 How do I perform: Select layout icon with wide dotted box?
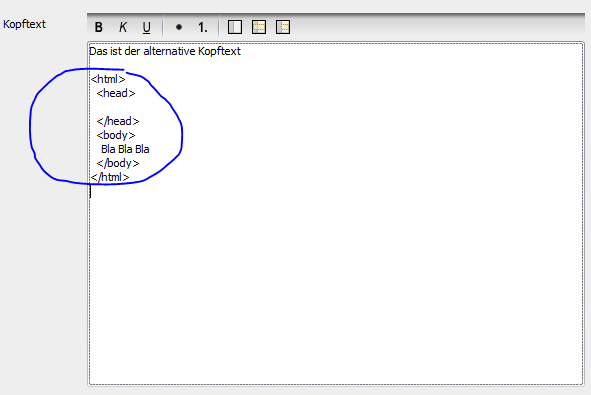click(x=259, y=27)
